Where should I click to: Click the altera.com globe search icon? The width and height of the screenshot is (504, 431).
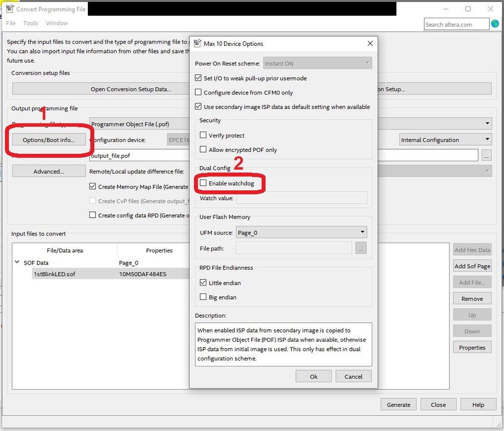(x=495, y=24)
